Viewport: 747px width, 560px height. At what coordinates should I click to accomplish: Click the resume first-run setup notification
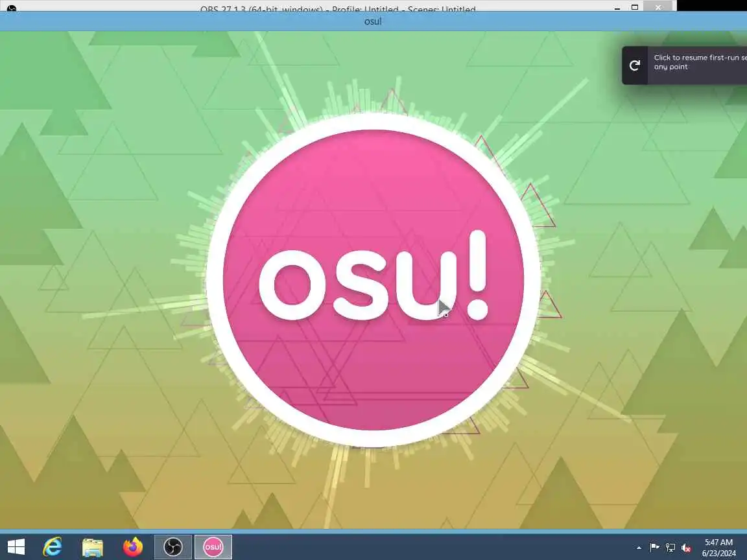click(685, 65)
